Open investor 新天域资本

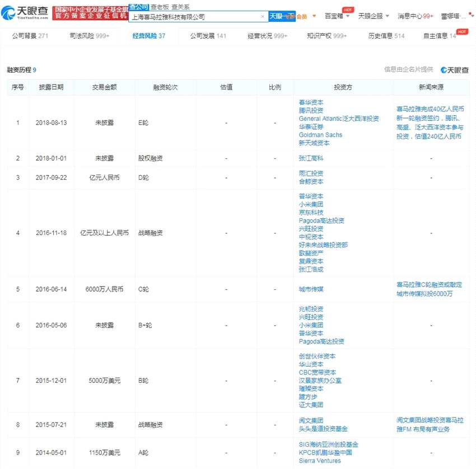point(314,143)
